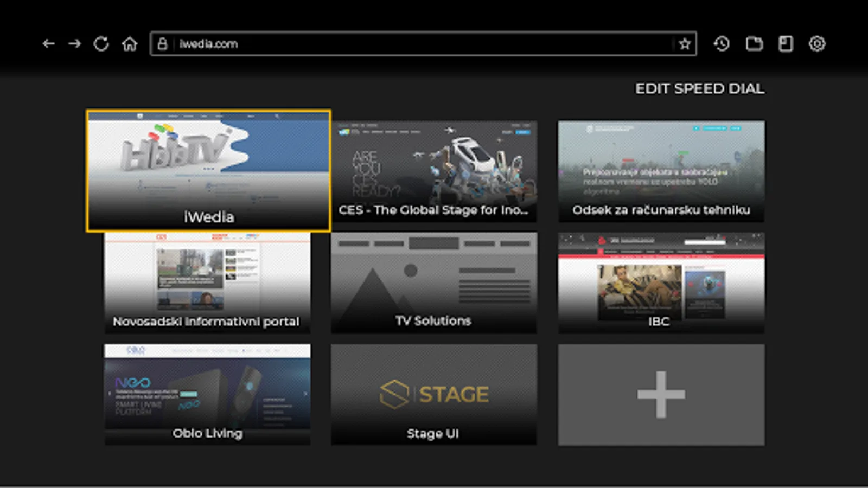Open the TV Solutions tile
Image resolution: width=868 pixels, height=488 pixels.
(433, 282)
